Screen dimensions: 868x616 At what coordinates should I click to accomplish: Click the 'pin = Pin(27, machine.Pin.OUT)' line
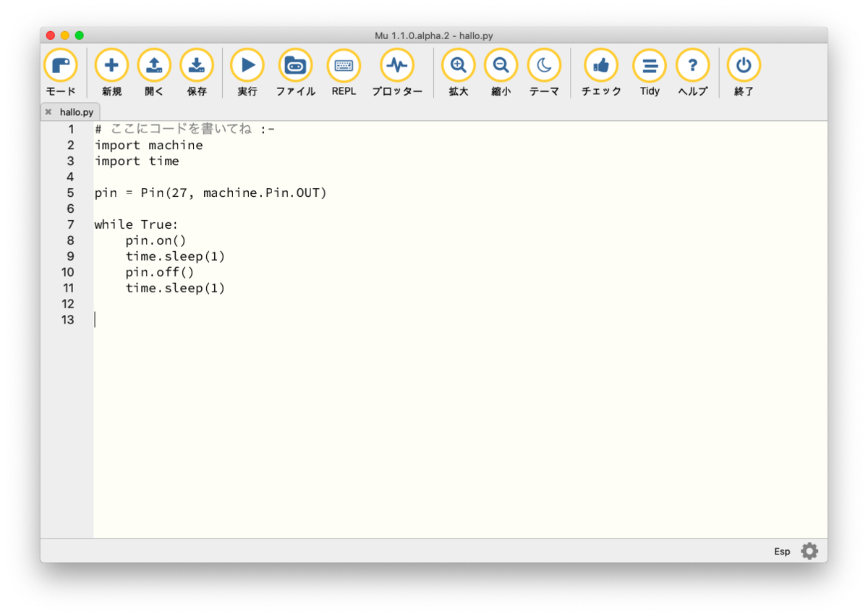(210, 193)
